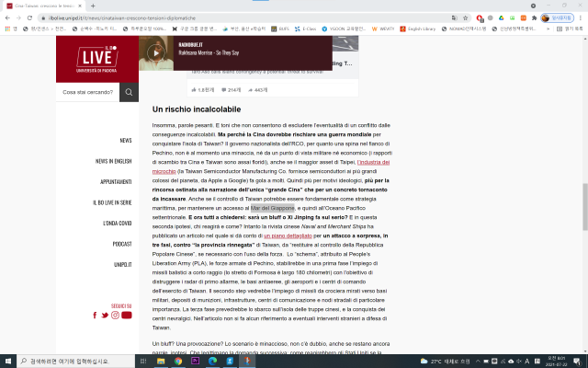Open the Facebook icon under Seguici su
The image size is (588, 368).
(95, 316)
